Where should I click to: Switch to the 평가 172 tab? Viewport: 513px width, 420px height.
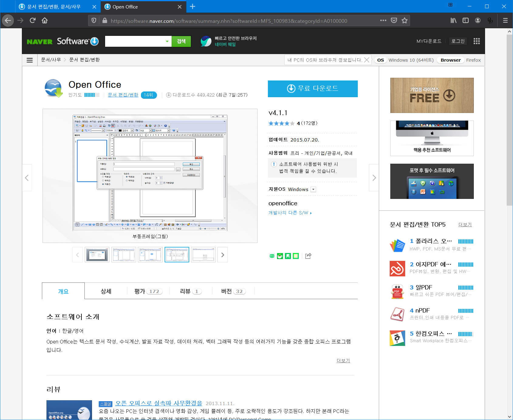pos(148,291)
